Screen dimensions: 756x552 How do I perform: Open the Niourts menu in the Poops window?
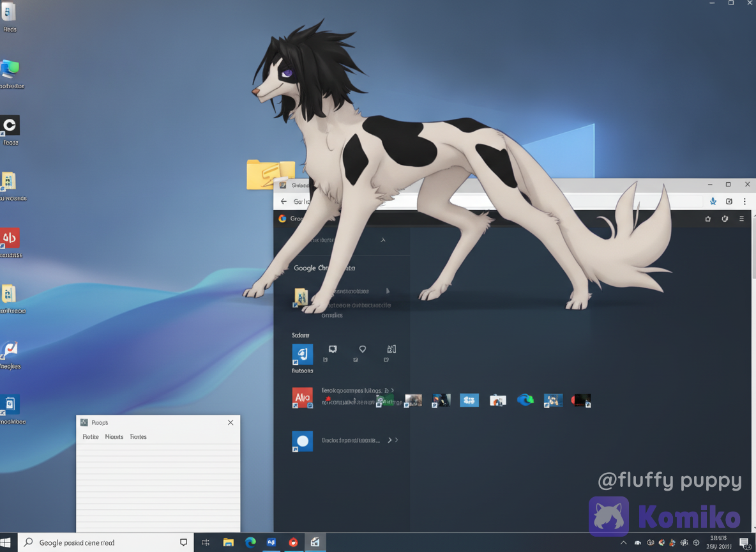[114, 436]
